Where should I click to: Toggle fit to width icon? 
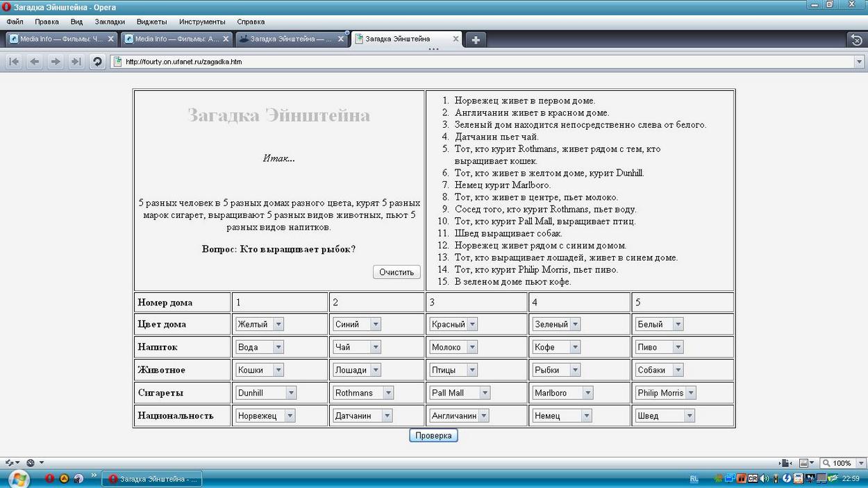tap(786, 463)
